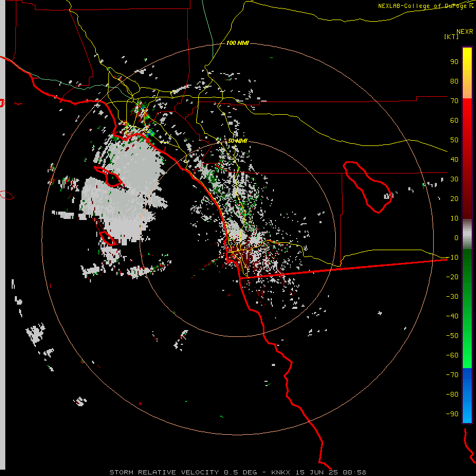The width and height of the screenshot is (476, 476).
Task: Click the -10 value on velocity scale
Action: click(452, 258)
